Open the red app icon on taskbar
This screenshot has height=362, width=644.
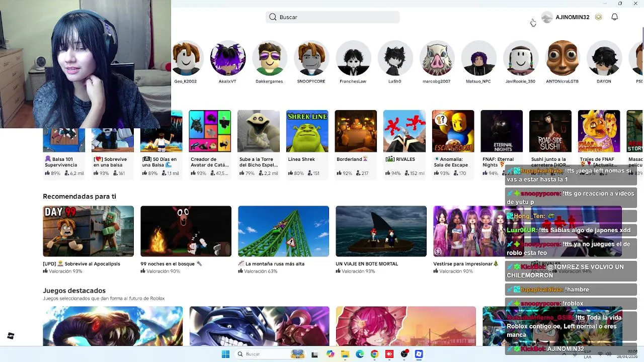(389, 354)
